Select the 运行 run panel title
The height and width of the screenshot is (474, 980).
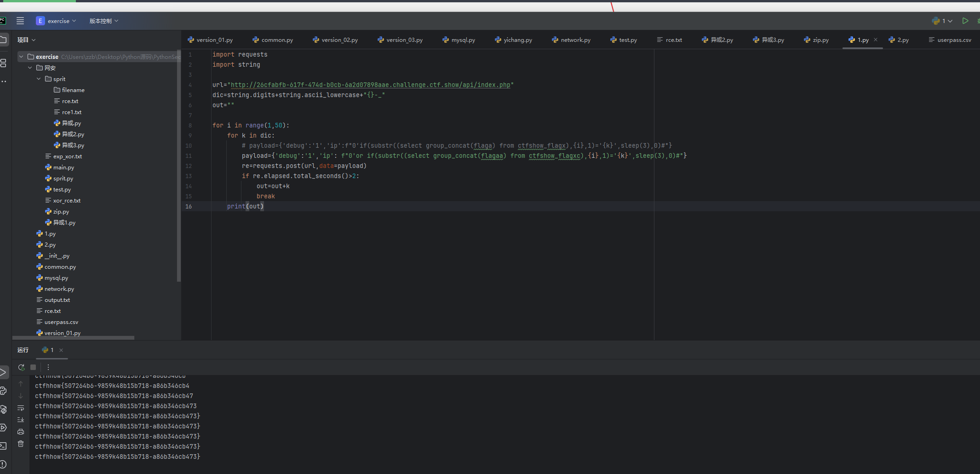click(23, 350)
